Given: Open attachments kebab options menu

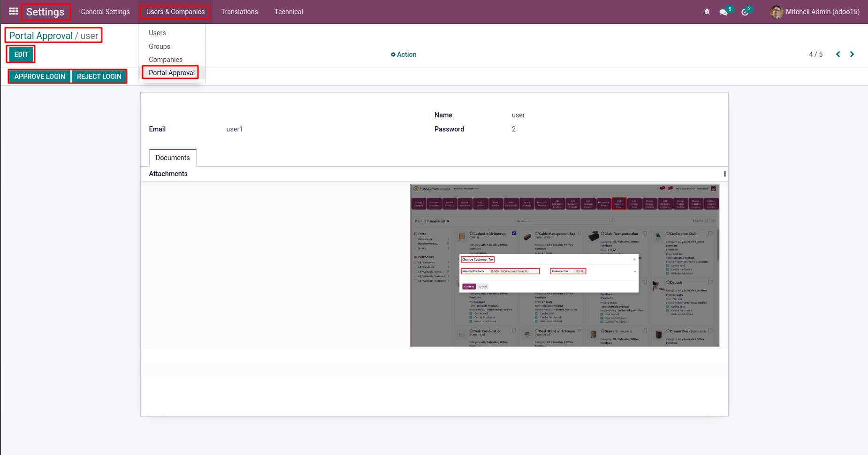Looking at the screenshot, I should (725, 174).
